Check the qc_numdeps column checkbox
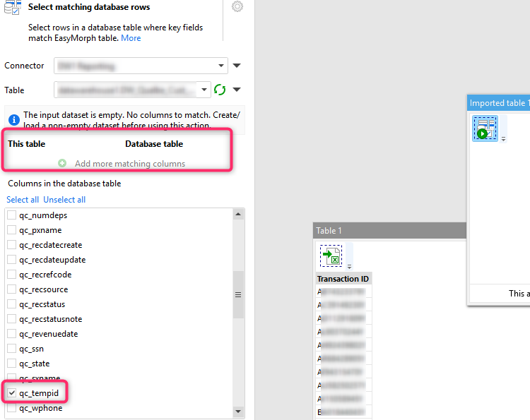The image size is (530, 420). point(11,215)
